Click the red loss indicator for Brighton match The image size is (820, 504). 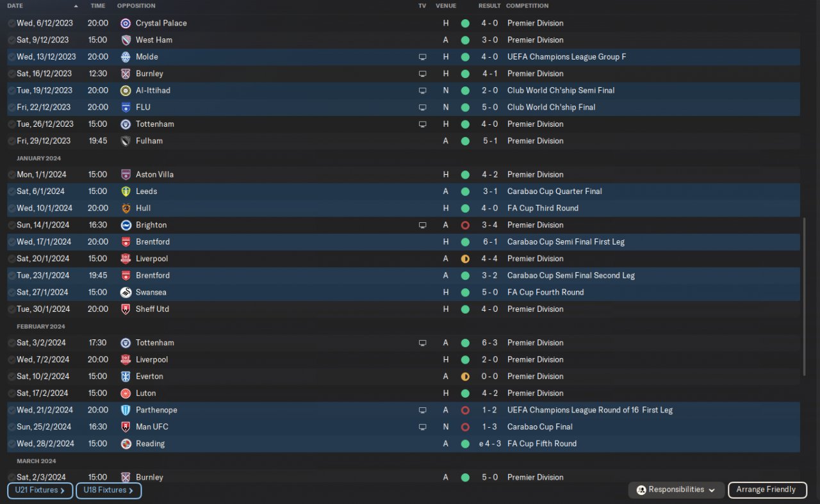pyautogui.click(x=465, y=225)
